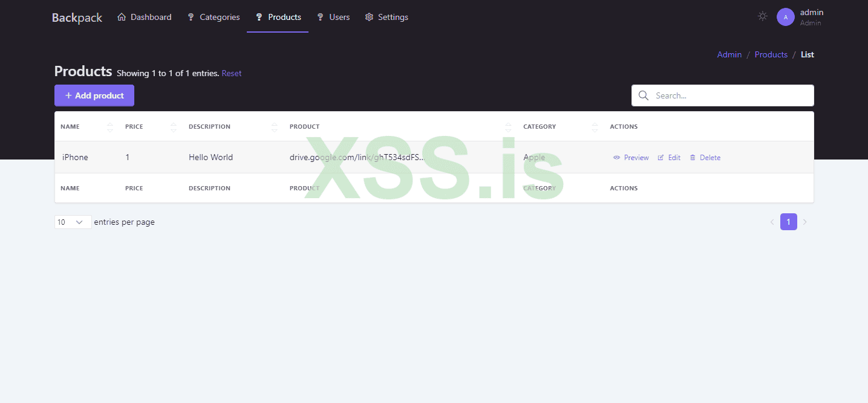Click the Add product button
Viewport: 868px width, 403px height.
click(x=94, y=95)
